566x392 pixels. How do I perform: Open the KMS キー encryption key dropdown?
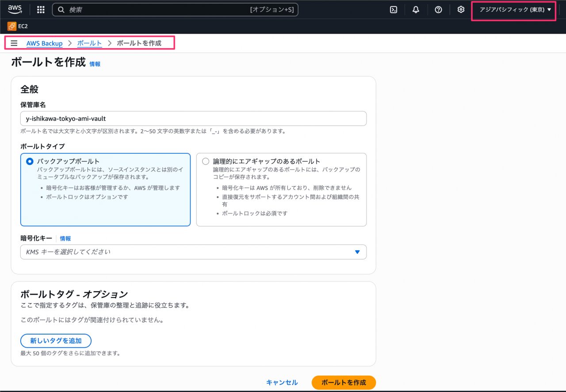click(193, 252)
